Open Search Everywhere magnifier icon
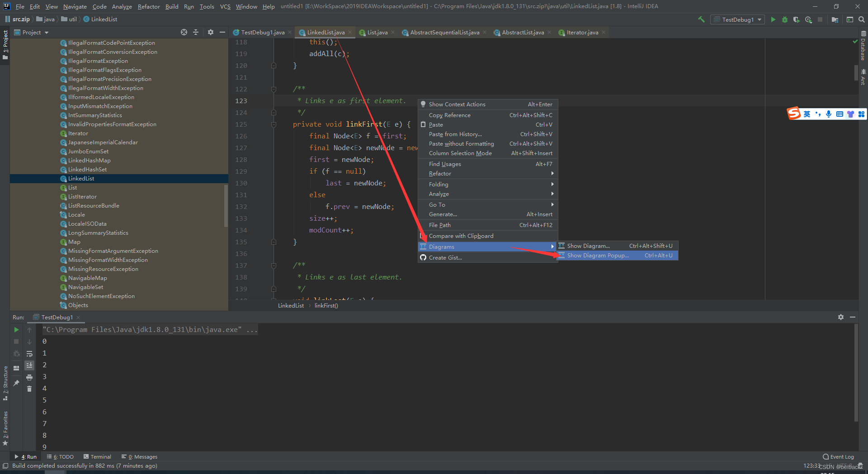The height and width of the screenshot is (474, 868). (x=861, y=19)
